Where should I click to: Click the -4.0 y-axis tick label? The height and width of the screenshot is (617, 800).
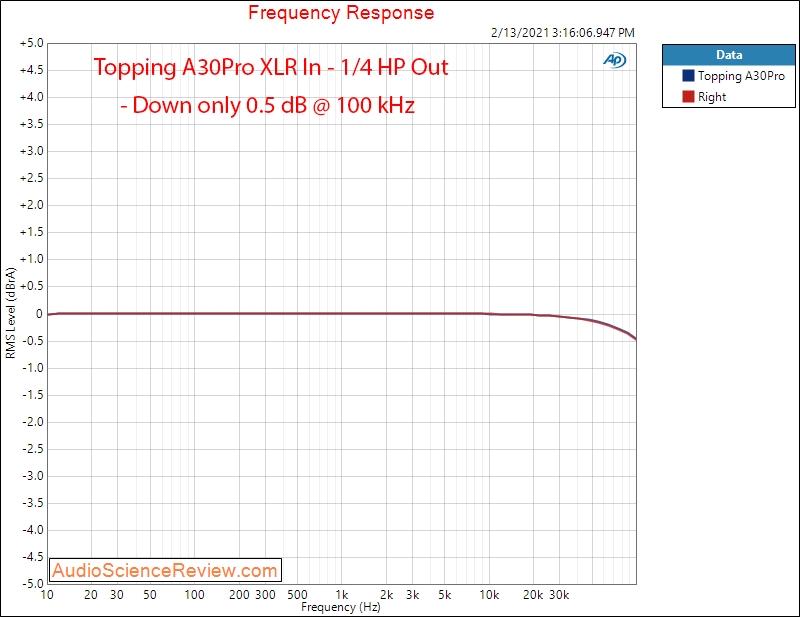[33, 530]
